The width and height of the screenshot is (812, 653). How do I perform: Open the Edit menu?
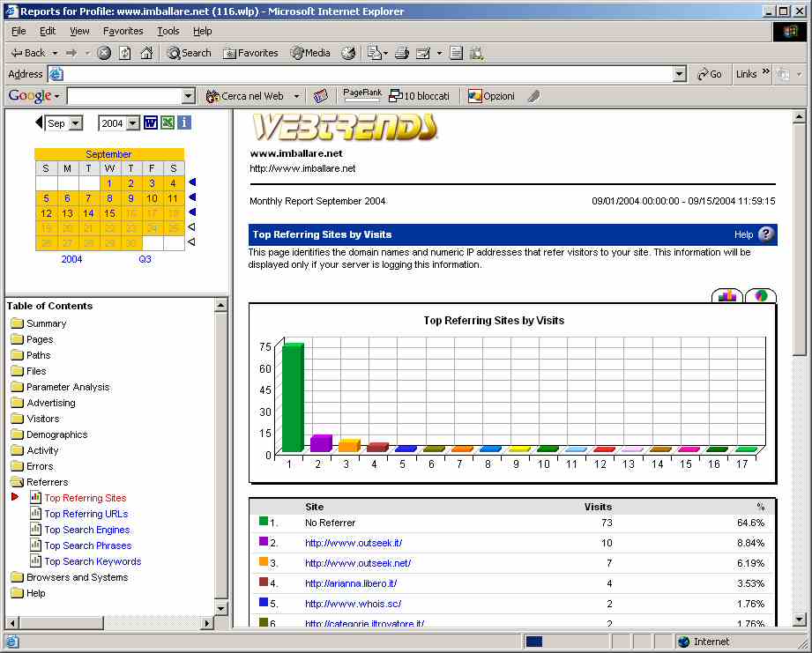(x=48, y=31)
